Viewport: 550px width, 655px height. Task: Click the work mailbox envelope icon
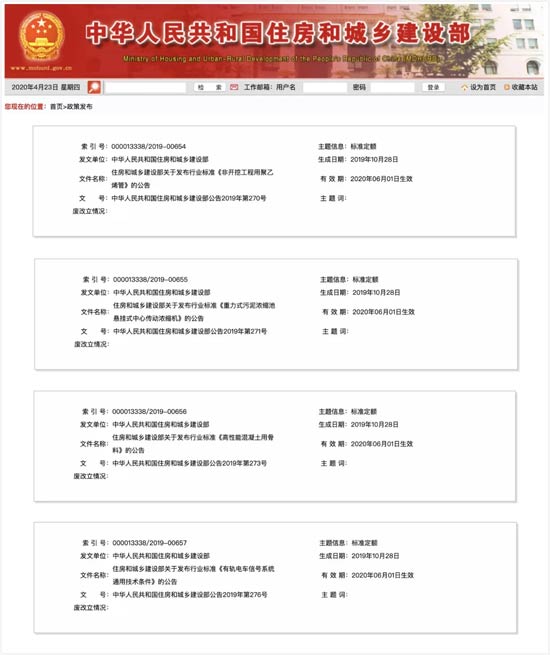pos(234,87)
